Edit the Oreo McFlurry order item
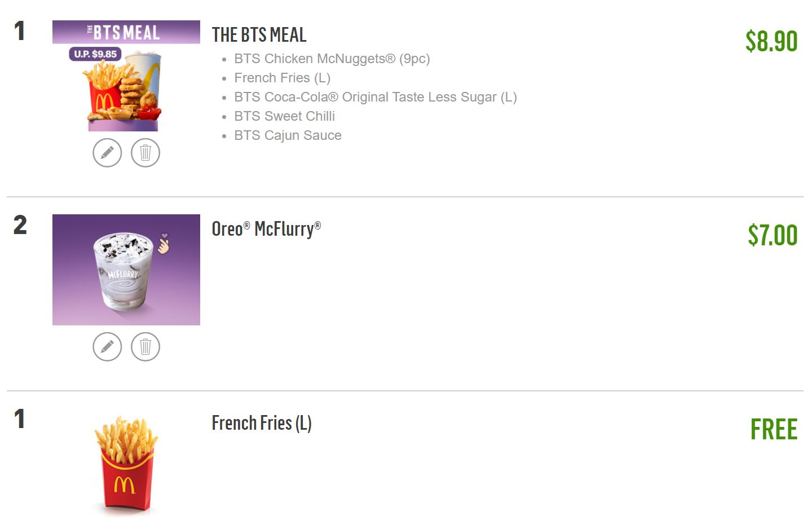 107,346
